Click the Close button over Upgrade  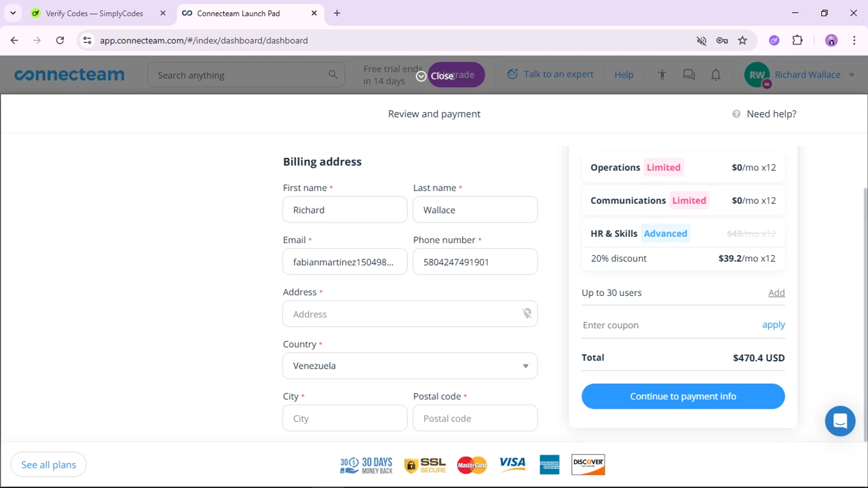point(436,76)
